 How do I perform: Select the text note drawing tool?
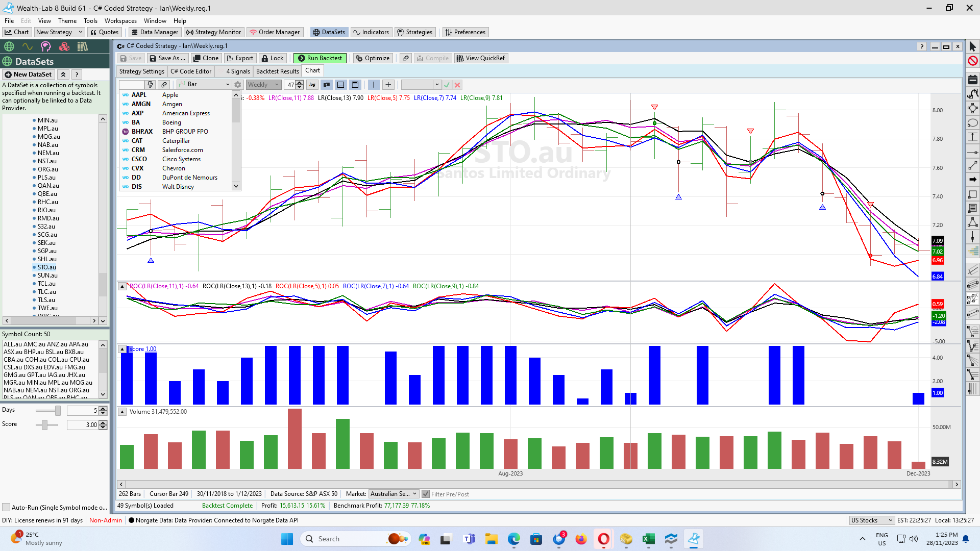coord(973,208)
